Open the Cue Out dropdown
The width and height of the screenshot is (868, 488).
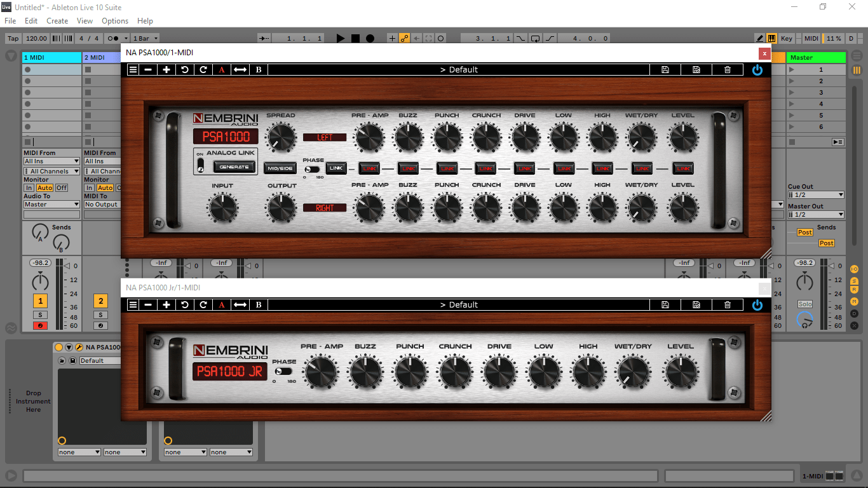pyautogui.click(x=816, y=195)
